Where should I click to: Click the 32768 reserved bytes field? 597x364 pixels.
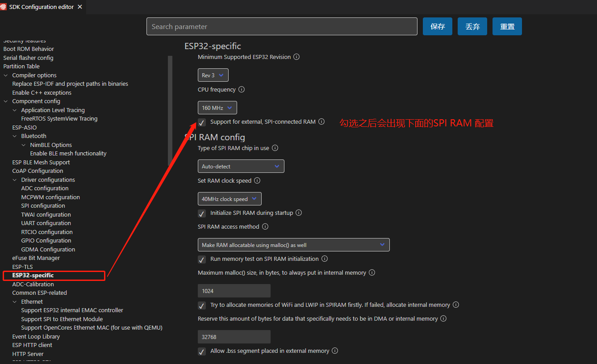[x=234, y=337]
